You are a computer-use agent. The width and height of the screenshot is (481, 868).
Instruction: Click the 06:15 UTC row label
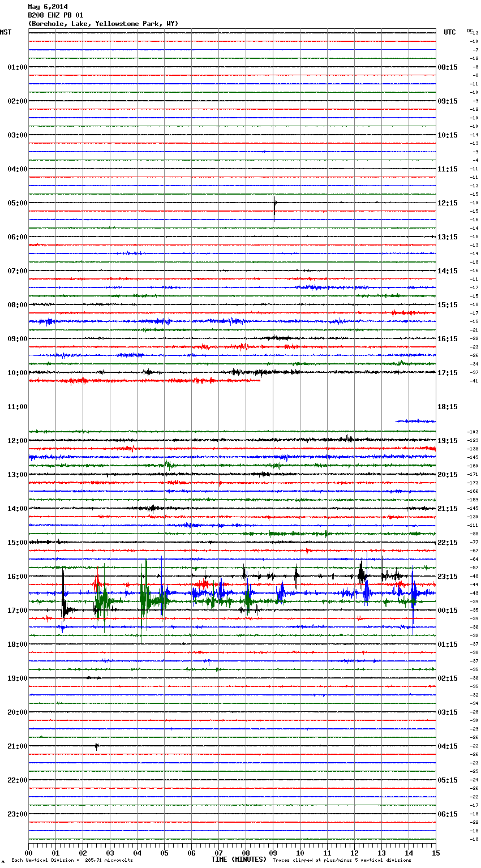[x=448, y=814]
